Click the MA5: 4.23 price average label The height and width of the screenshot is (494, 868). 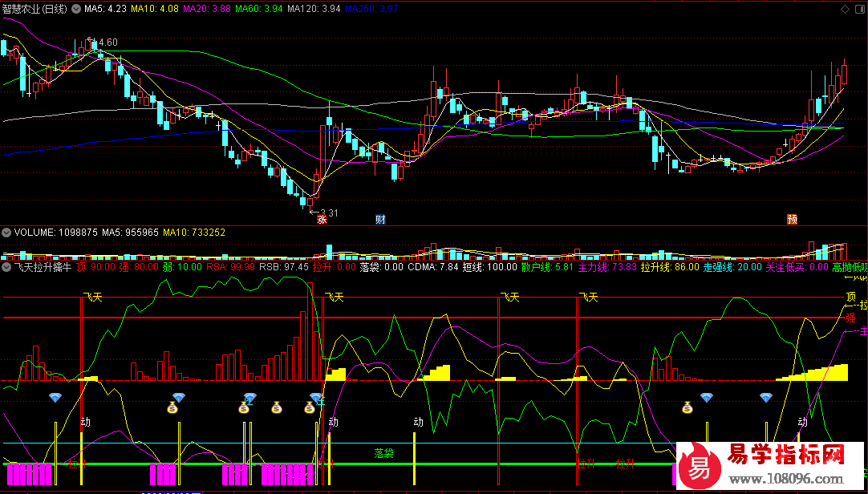107,9
